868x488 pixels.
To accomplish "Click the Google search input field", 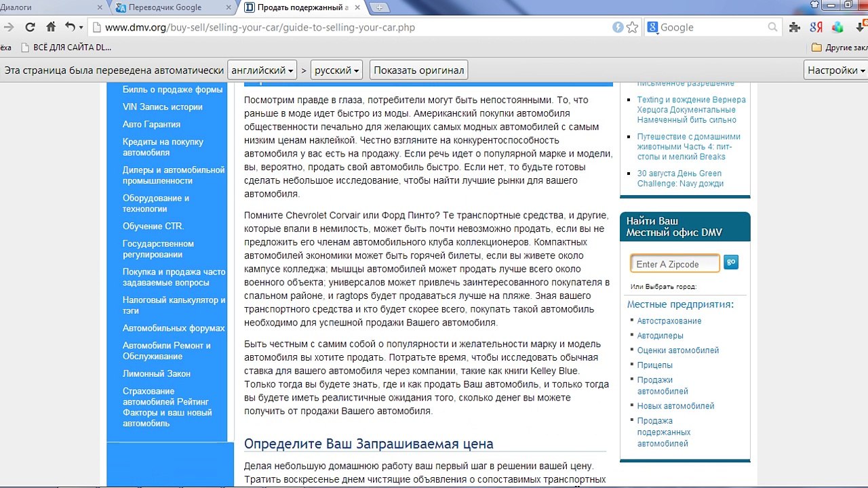I will click(712, 28).
